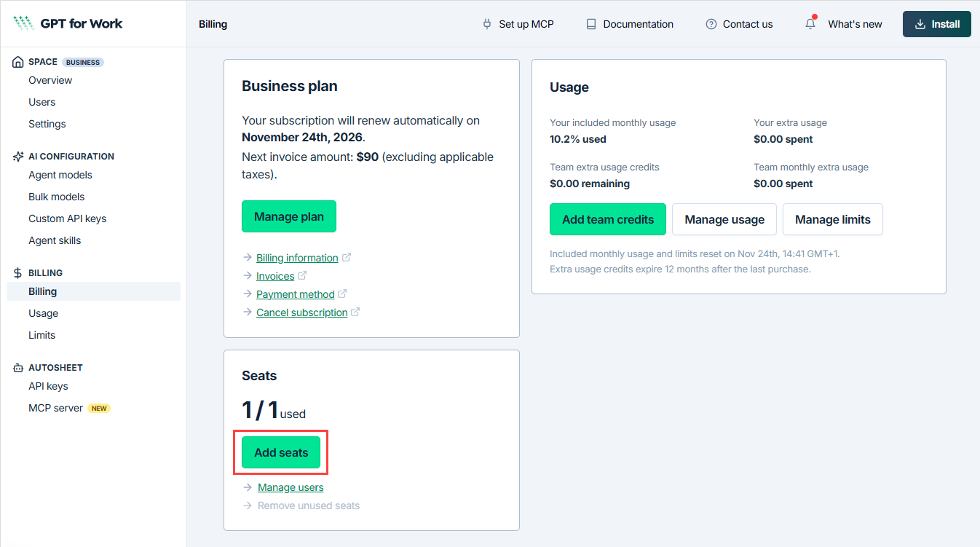This screenshot has height=547, width=980.
Task: Click the Manage limits button
Action: (833, 219)
